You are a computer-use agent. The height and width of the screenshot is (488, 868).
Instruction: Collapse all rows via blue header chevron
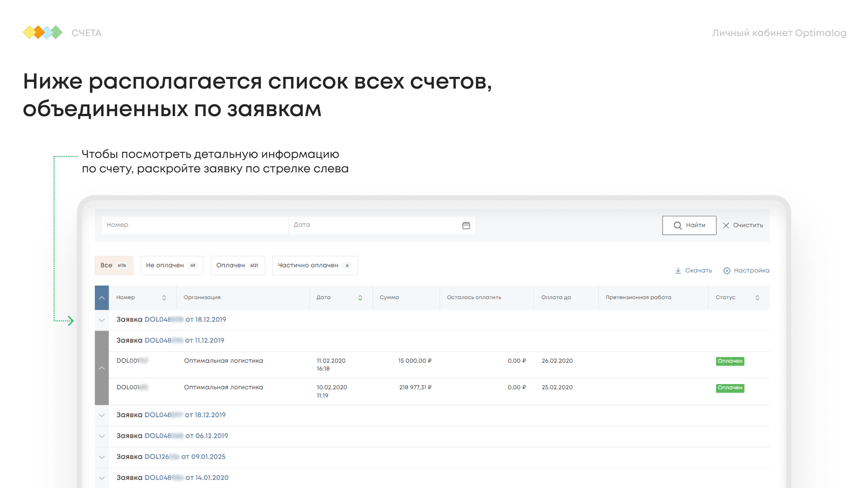[x=102, y=298]
